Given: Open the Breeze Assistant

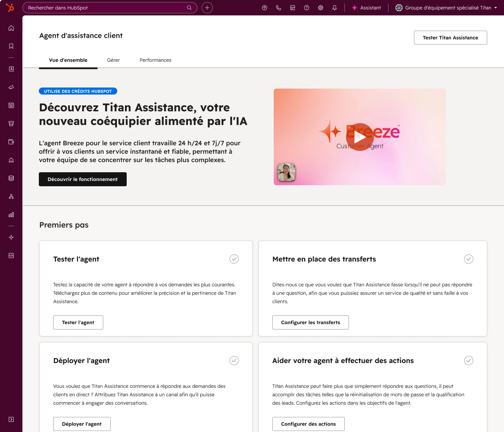Looking at the screenshot, I should point(366,8).
